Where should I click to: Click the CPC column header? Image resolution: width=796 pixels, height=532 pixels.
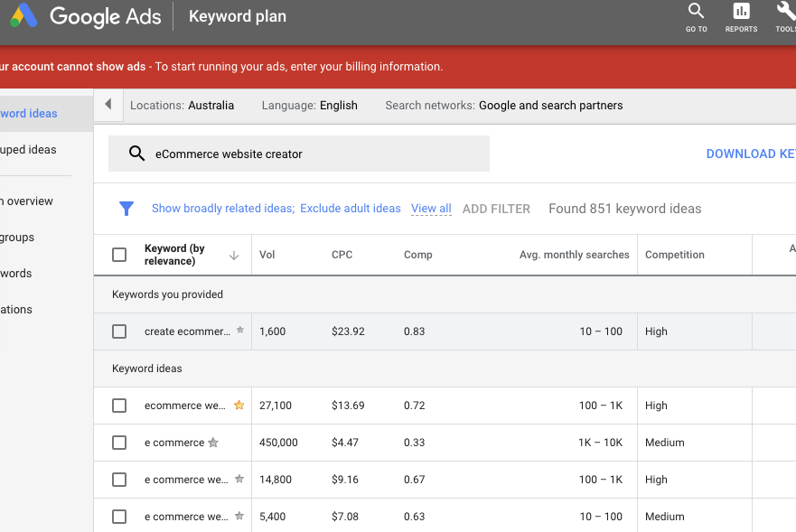click(x=342, y=255)
